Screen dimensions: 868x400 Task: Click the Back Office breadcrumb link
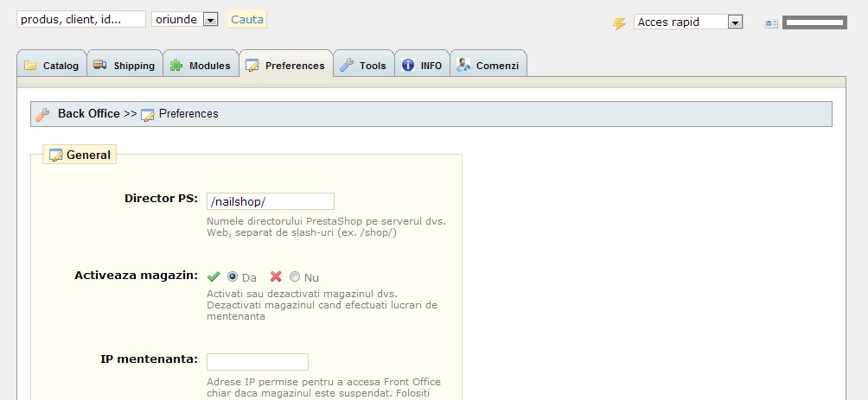pyautogui.click(x=88, y=113)
